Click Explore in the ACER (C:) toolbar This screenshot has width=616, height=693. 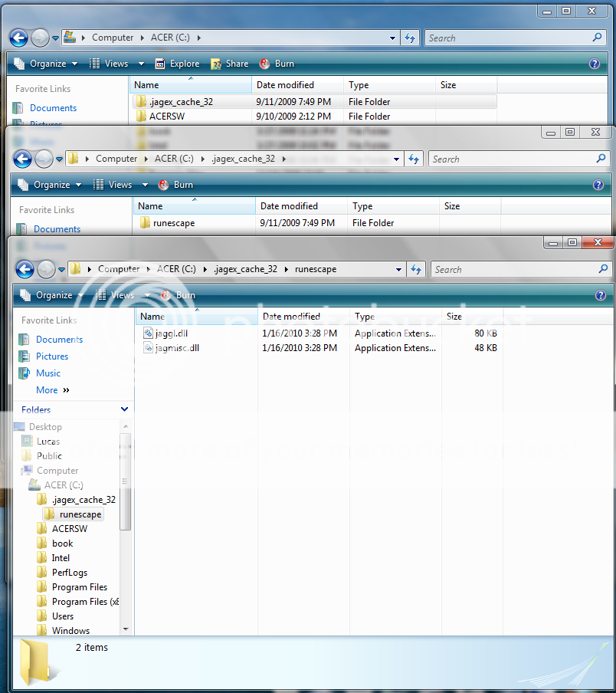coord(177,64)
